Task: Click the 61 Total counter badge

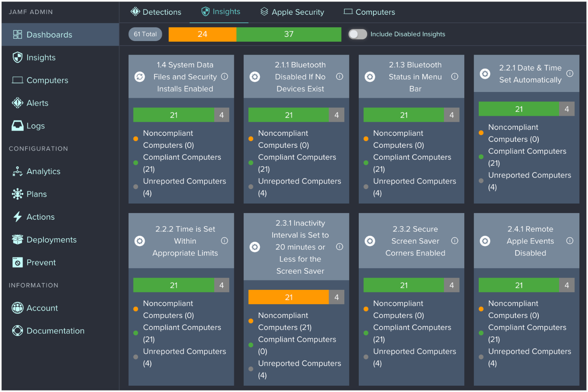Action: [x=145, y=34]
